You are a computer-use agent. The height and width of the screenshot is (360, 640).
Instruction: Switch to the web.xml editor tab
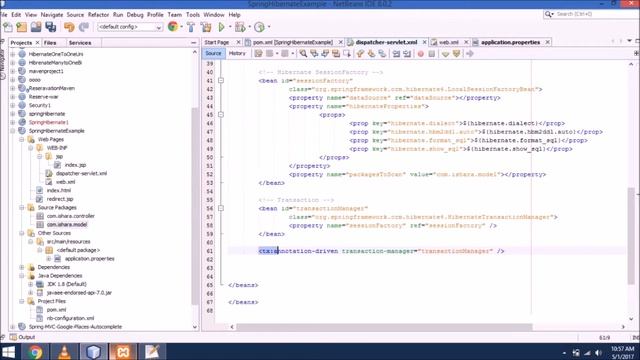point(449,42)
